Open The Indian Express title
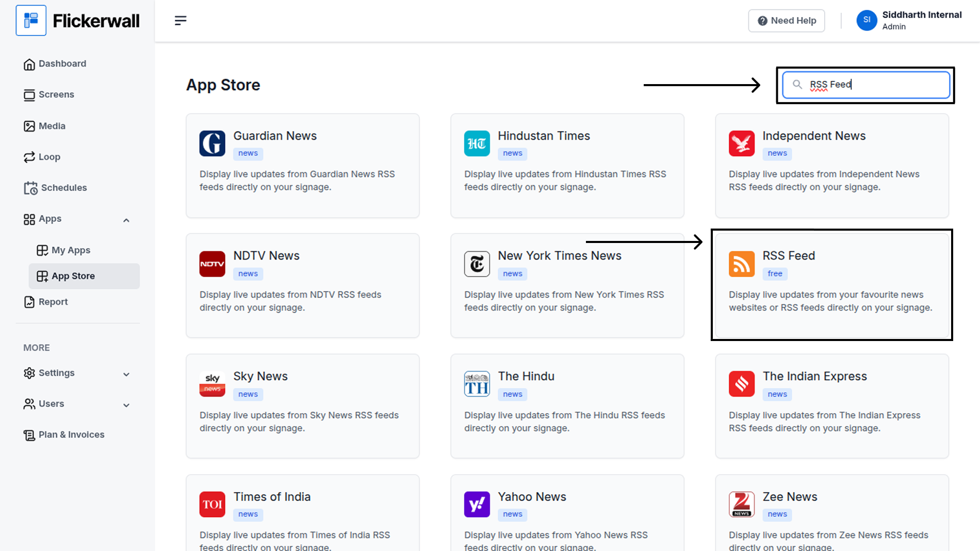The height and width of the screenshot is (551, 980). 815,376
